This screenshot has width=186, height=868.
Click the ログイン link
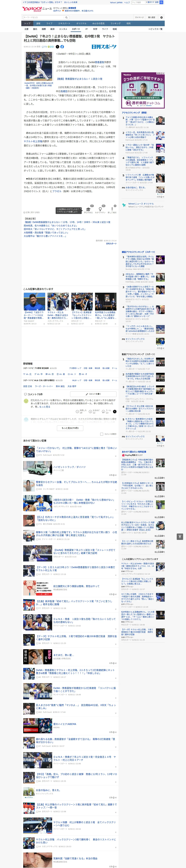click(x=57, y=11)
